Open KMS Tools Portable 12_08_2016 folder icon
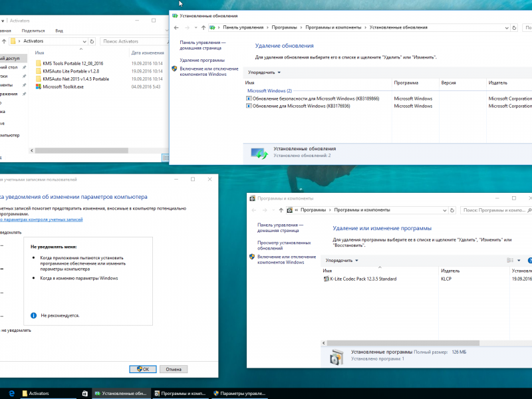Image resolution: width=532 pixels, height=399 pixels. pyautogui.click(x=38, y=63)
